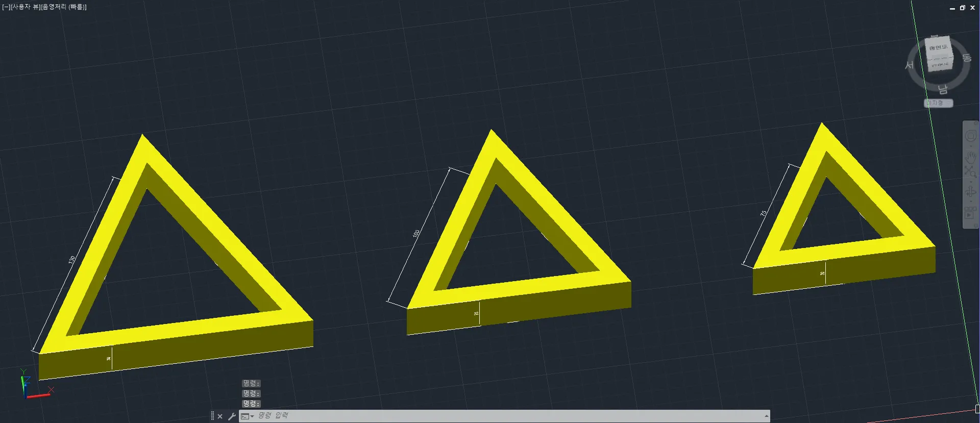Open command line customize wrench
This screenshot has height=423, width=980.
click(x=232, y=416)
